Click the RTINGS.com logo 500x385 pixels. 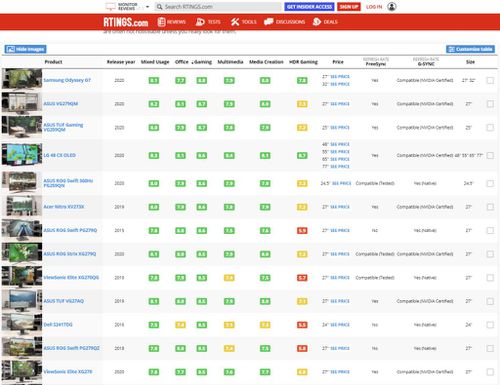tap(126, 22)
